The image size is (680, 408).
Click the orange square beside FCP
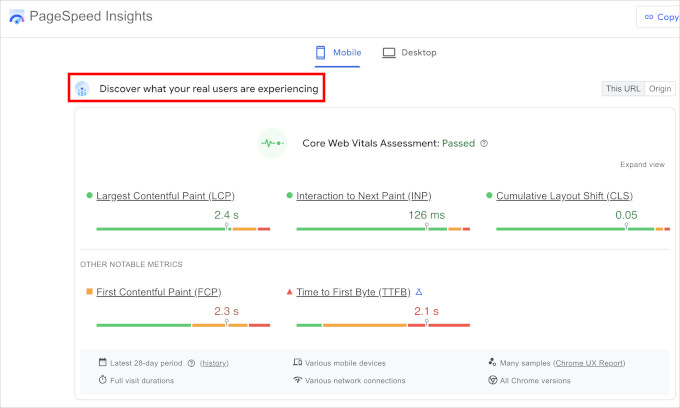(89, 292)
